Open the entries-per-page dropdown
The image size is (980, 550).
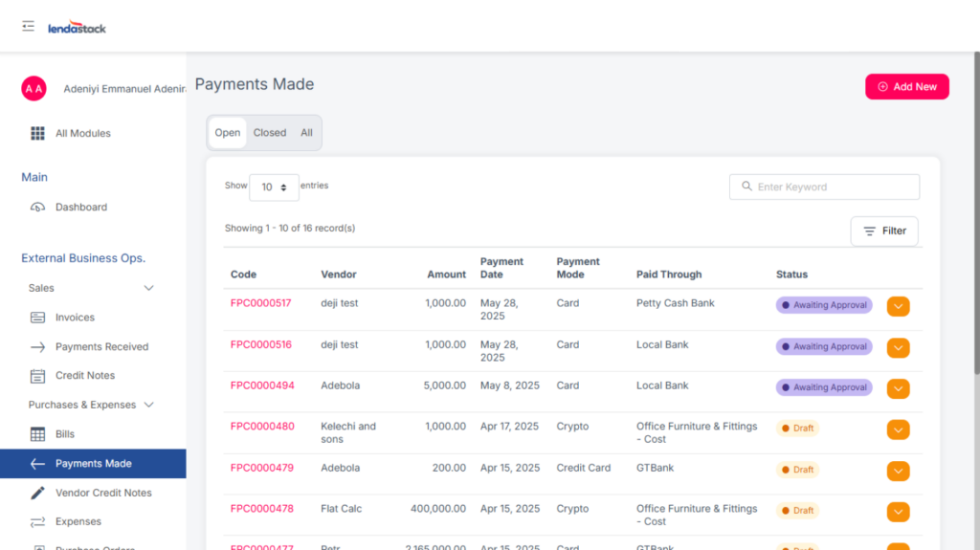[274, 187]
